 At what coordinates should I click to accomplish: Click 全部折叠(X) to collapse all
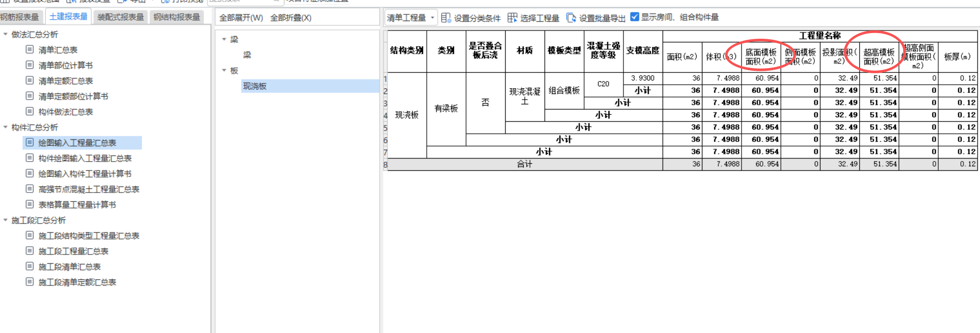pyautogui.click(x=291, y=18)
